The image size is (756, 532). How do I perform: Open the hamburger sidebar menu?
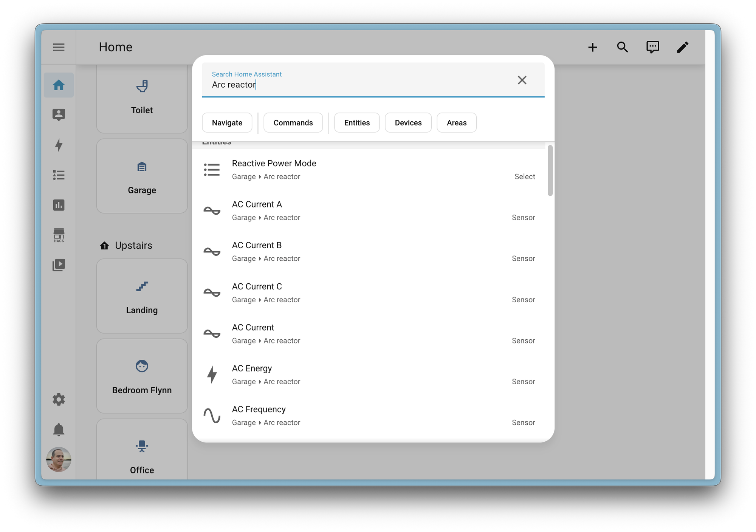[59, 47]
